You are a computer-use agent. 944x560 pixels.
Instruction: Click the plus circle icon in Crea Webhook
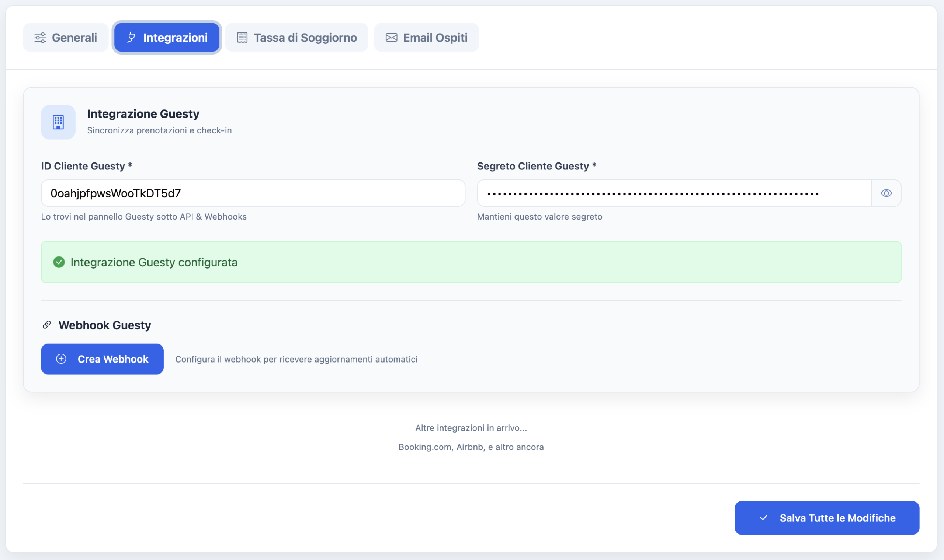pos(61,359)
